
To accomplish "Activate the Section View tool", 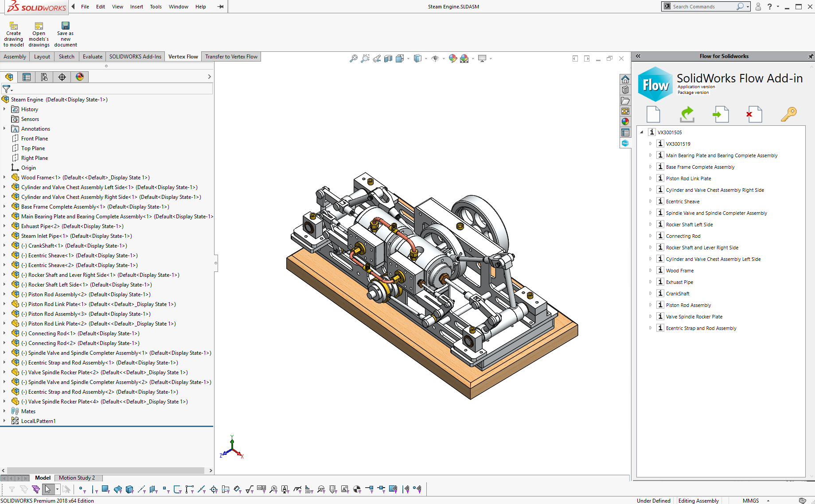I will click(x=388, y=58).
